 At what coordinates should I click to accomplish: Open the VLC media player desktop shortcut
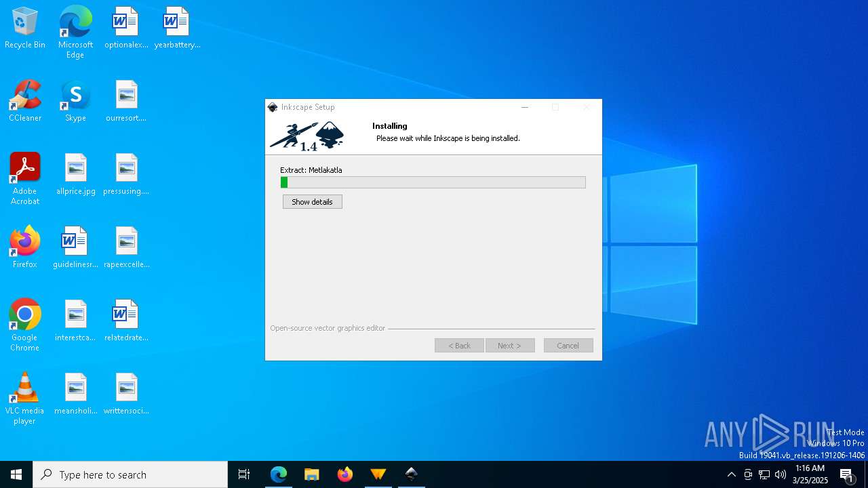click(25, 399)
